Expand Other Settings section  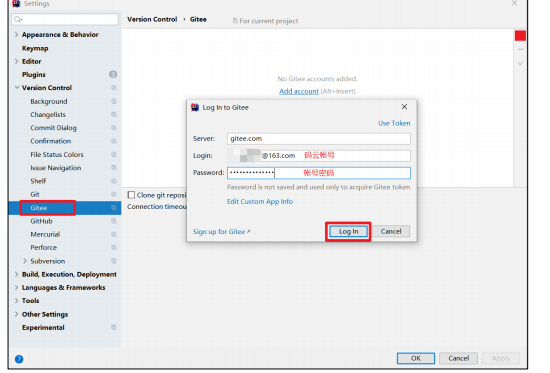tap(16, 314)
